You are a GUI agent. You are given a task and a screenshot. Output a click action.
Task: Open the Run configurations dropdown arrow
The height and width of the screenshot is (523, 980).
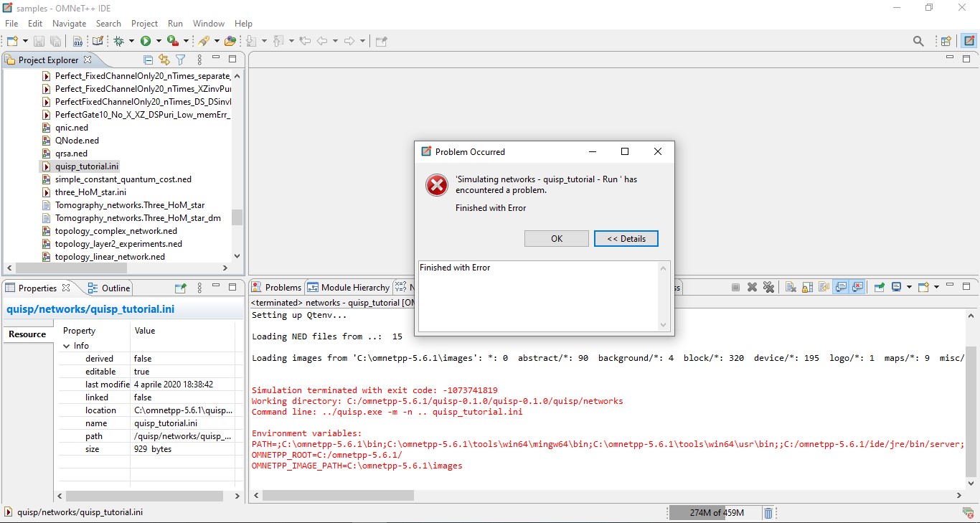(x=157, y=41)
